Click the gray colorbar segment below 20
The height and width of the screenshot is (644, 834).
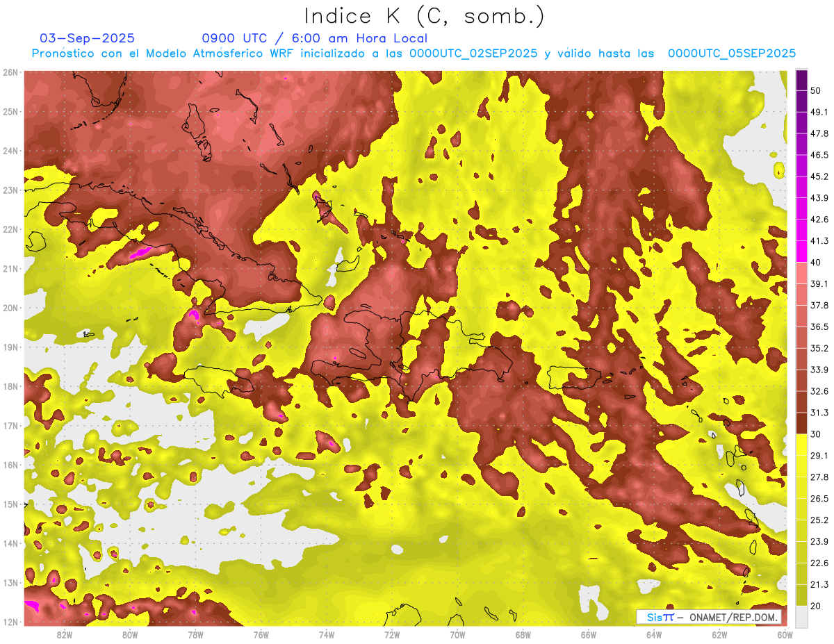(801, 616)
